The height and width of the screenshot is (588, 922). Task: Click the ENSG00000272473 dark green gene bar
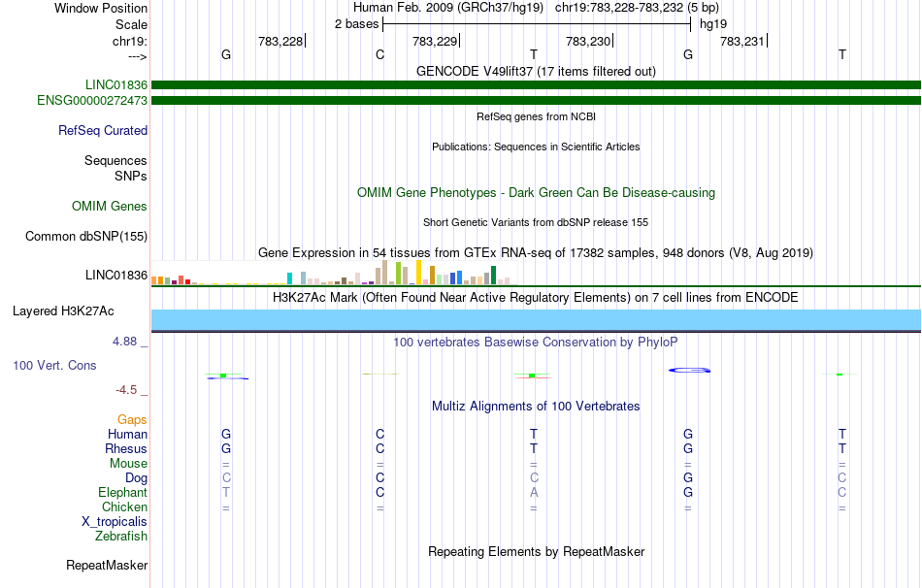pyautogui.click(x=537, y=101)
